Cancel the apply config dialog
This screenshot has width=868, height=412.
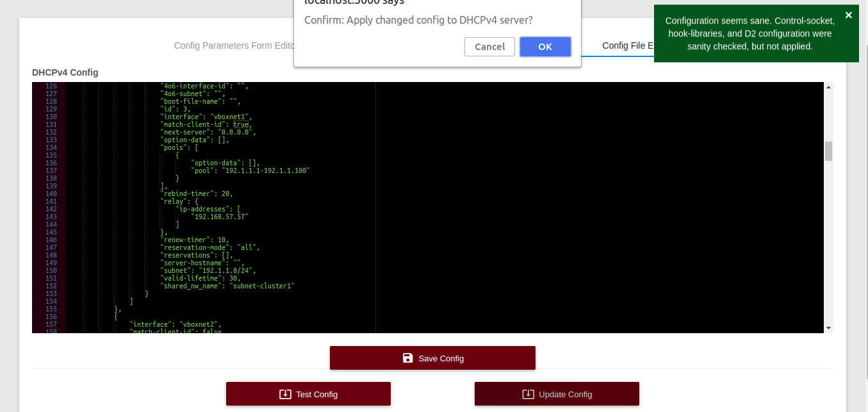pos(490,46)
